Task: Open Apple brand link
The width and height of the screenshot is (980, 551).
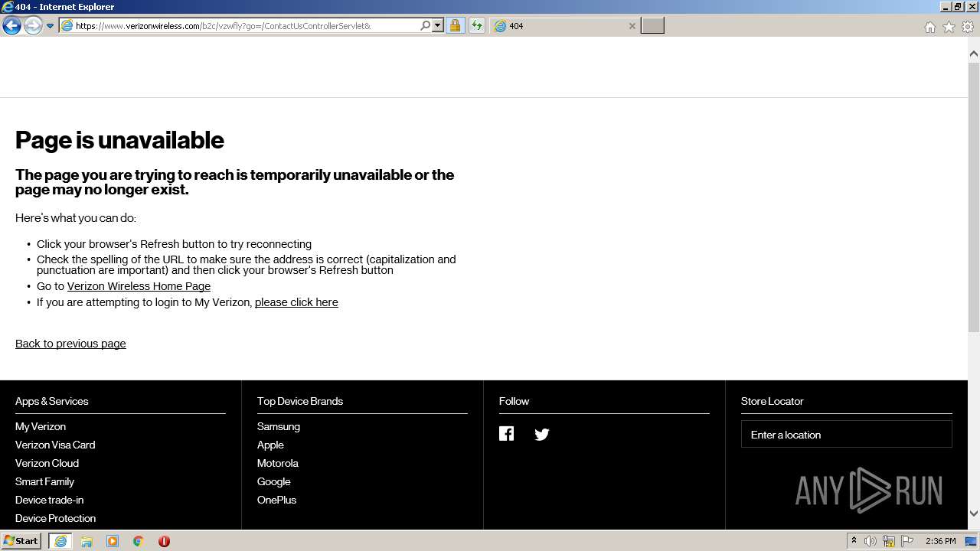Action: 270,445
